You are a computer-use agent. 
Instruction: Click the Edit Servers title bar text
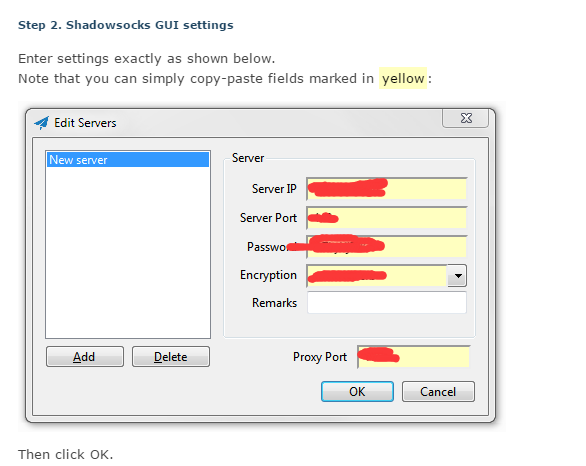(x=85, y=123)
